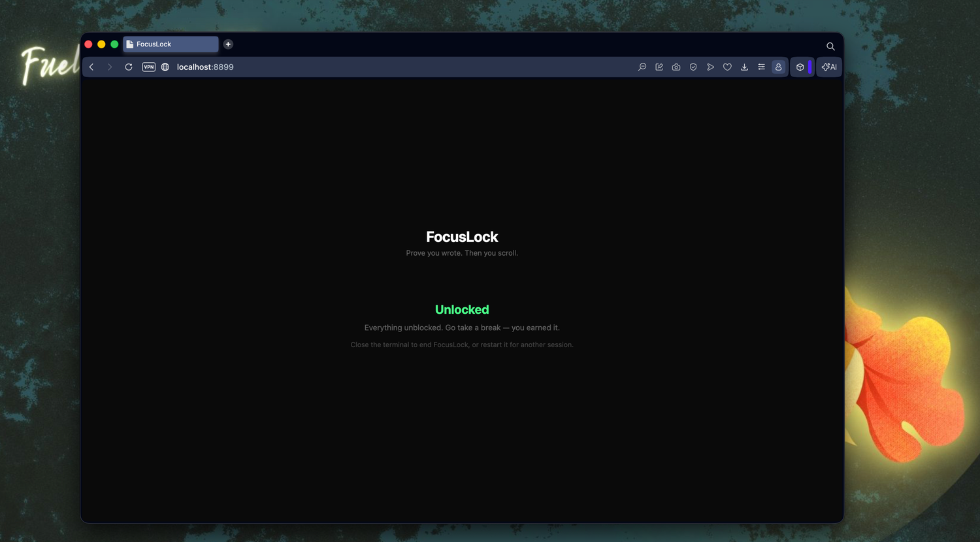Add page to bookmarks with heart icon
Image resolution: width=980 pixels, height=542 pixels.
[727, 67]
